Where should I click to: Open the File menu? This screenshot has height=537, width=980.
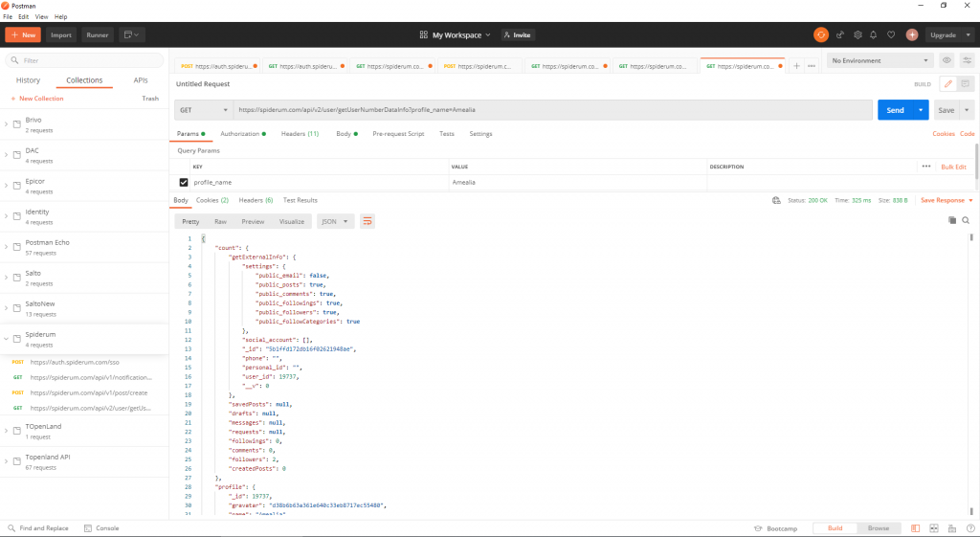click(x=8, y=17)
